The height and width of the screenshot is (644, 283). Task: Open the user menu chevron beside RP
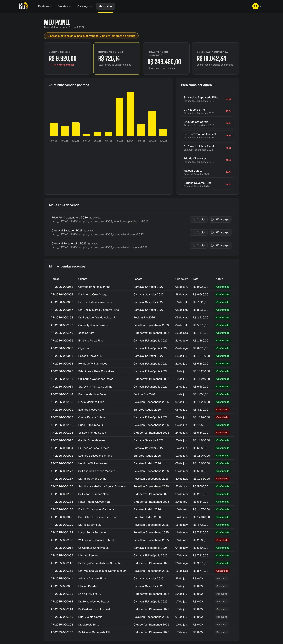(x=260, y=6)
